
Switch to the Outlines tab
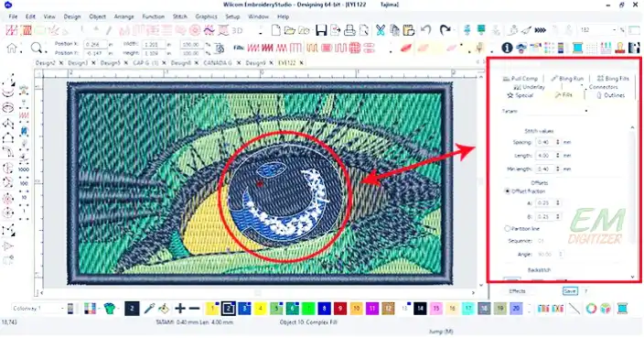click(x=611, y=95)
